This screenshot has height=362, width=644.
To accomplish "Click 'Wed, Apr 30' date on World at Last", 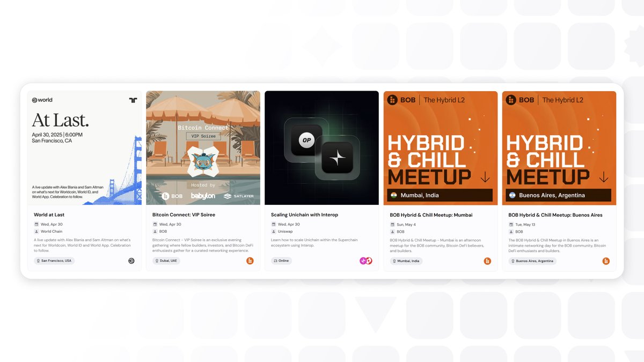I will [x=52, y=224].
